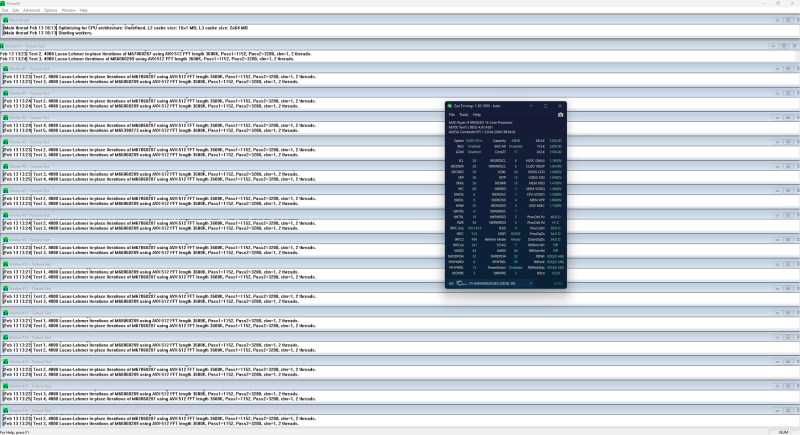This screenshot has height=435, width=800.
Task: Click 'PowerDown' label in ZenTimings
Action: pyautogui.click(x=496, y=268)
